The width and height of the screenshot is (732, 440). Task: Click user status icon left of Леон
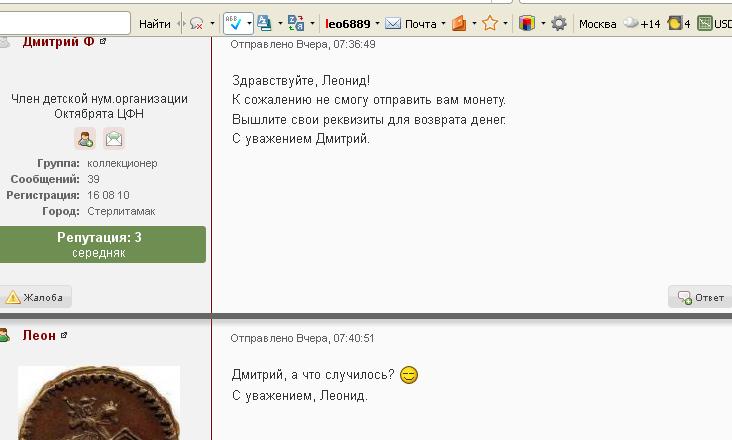[4, 335]
